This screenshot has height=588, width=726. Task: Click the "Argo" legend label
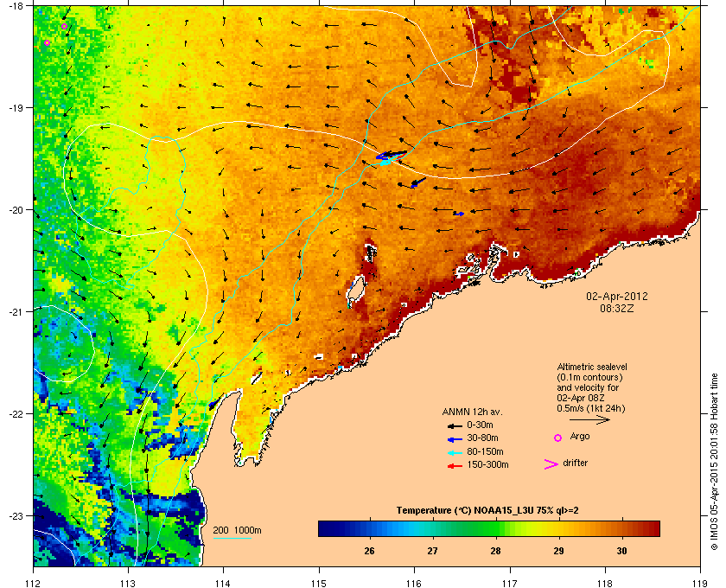pos(580,437)
